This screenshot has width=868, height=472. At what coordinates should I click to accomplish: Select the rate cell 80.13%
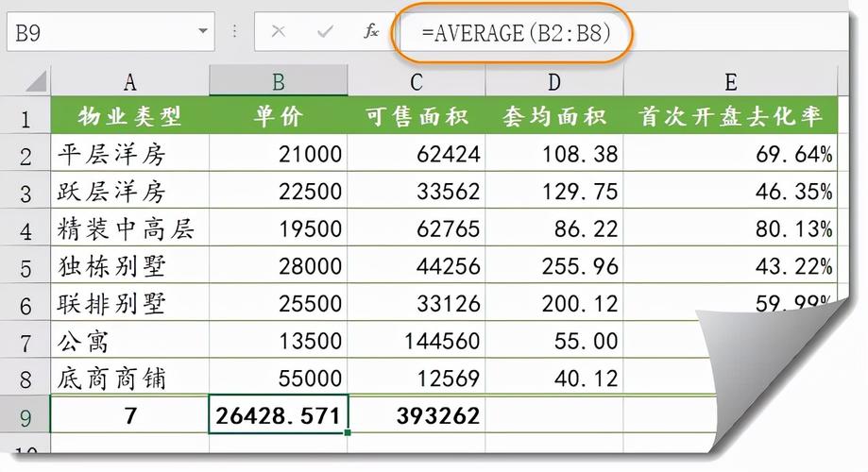(x=730, y=228)
